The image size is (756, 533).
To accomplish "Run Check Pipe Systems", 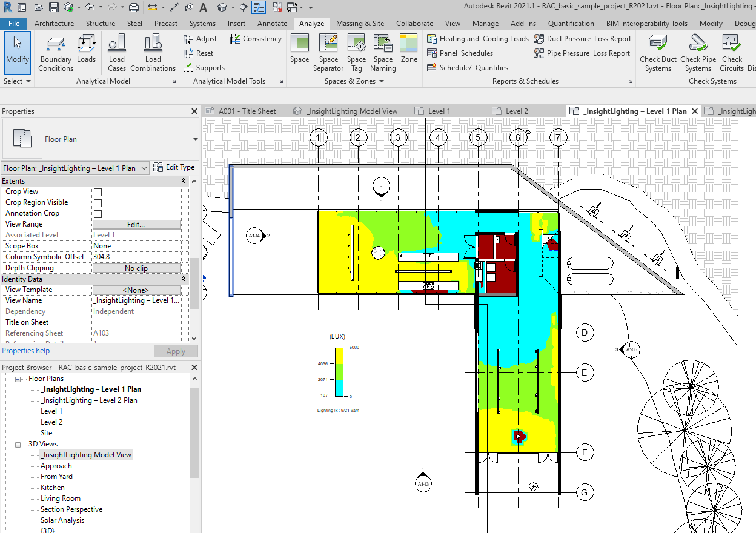I will click(698, 53).
